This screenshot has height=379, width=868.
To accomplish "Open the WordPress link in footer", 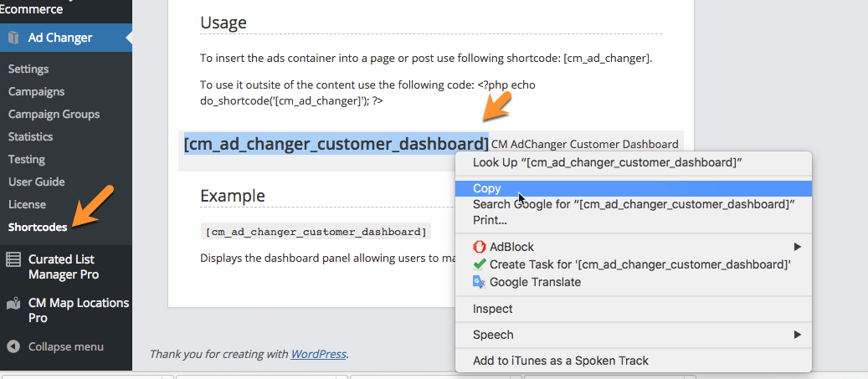I will pyautogui.click(x=318, y=354).
